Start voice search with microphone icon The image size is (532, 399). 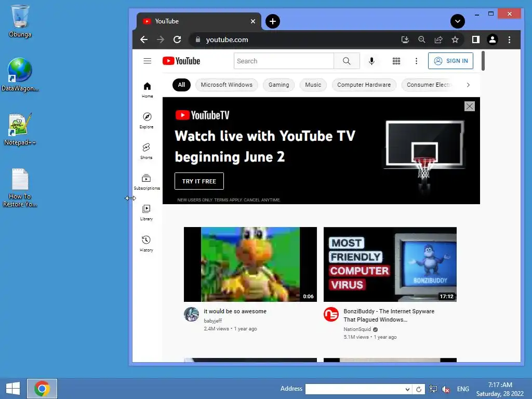(x=371, y=61)
